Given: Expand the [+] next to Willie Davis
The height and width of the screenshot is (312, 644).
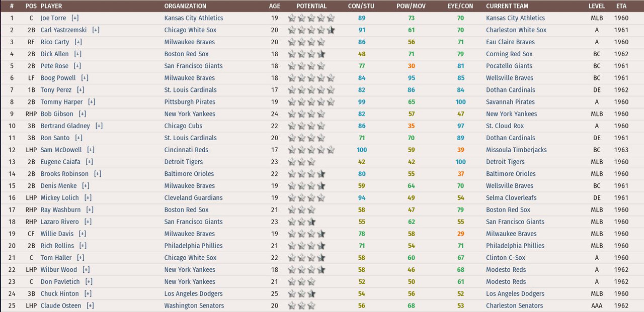Looking at the screenshot, I should [82, 234].
